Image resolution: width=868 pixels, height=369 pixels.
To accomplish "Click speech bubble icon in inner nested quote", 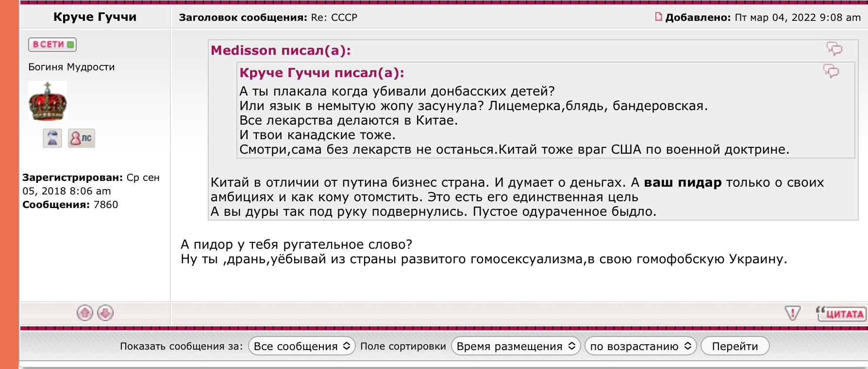I will pyautogui.click(x=831, y=71).
